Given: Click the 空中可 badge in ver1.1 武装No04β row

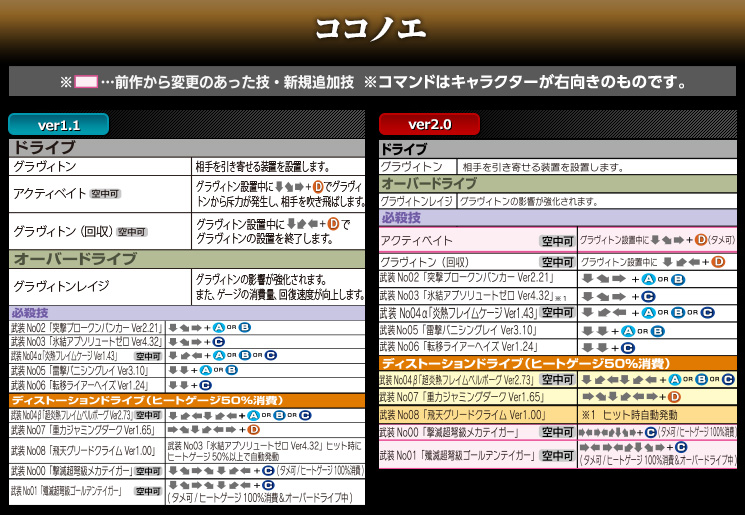Looking at the screenshot, I should (x=148, y=416).
